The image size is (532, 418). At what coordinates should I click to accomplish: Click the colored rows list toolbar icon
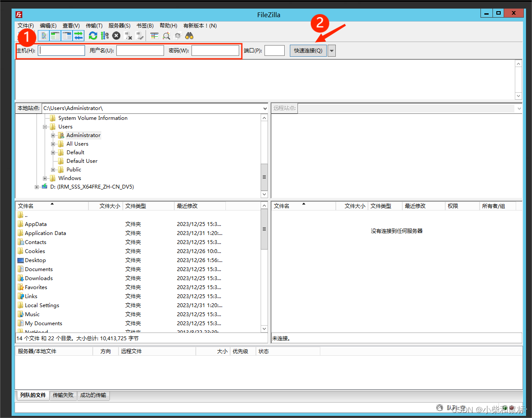click(x=154, y=36)
